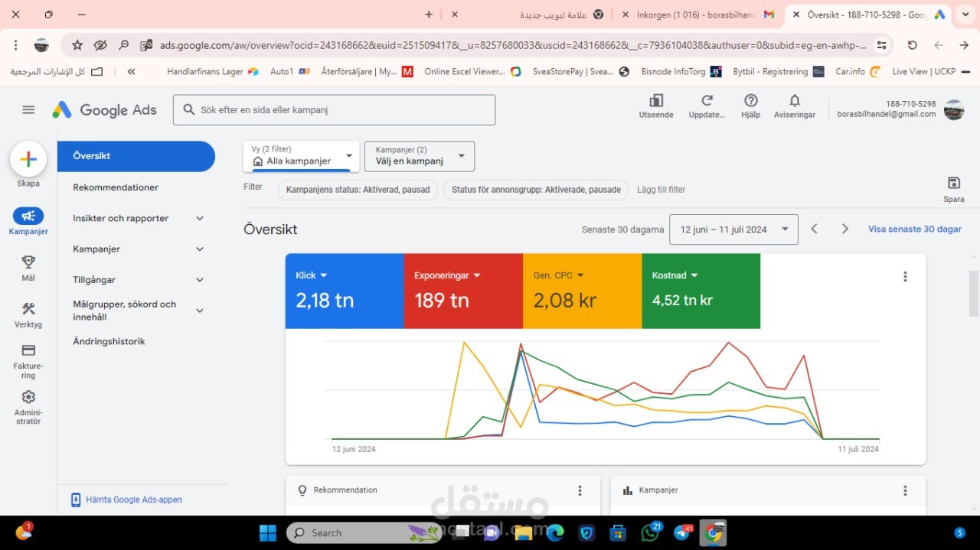Screen dimensions: 980x550
Task: Open the Skapa plus button
Action: pyautogui.click(x=28, y=159)
